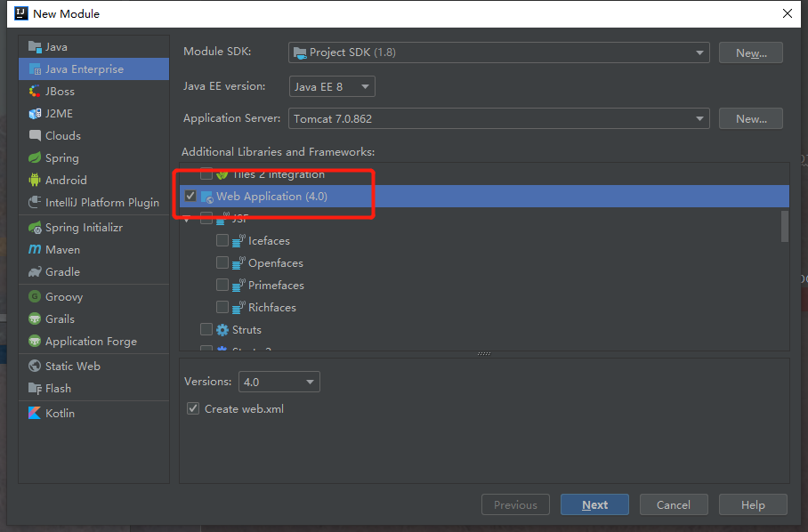
Task: Click the Maven icon
Action: point(35,249)
